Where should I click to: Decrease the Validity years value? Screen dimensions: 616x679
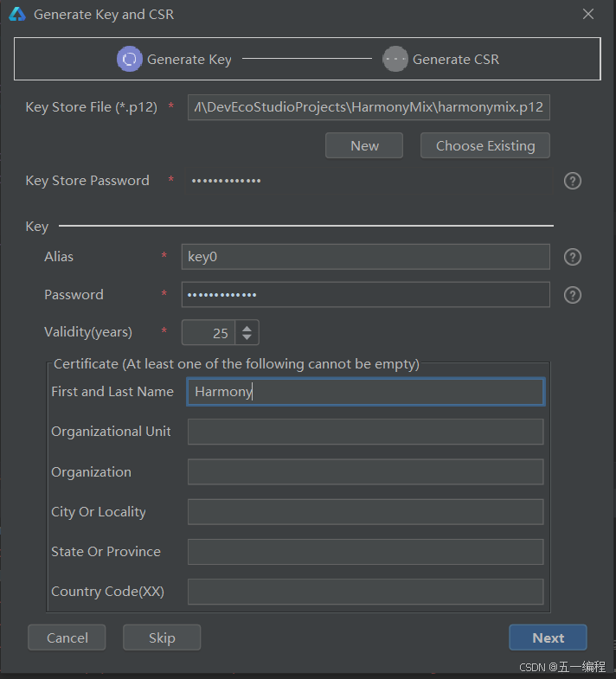(247, 336)
